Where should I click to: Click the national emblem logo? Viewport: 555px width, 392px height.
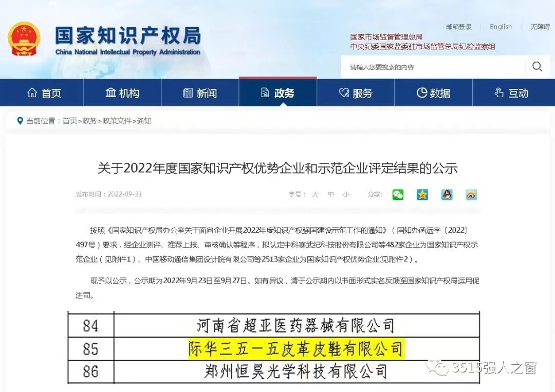(24, 39)
